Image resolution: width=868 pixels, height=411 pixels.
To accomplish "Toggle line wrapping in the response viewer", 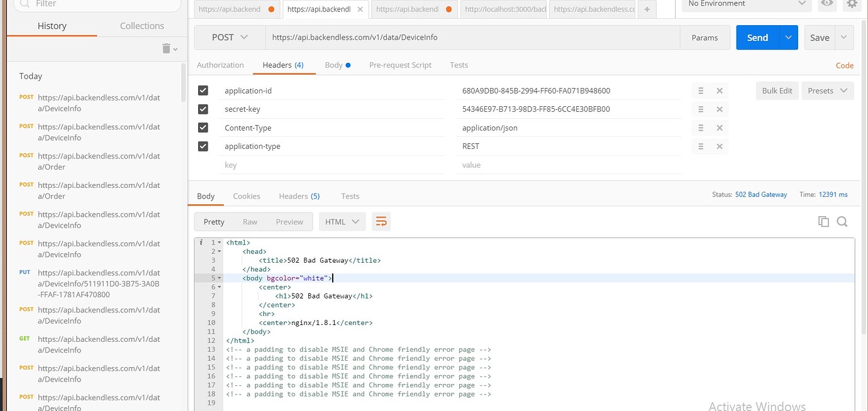I will click(381, 221).
